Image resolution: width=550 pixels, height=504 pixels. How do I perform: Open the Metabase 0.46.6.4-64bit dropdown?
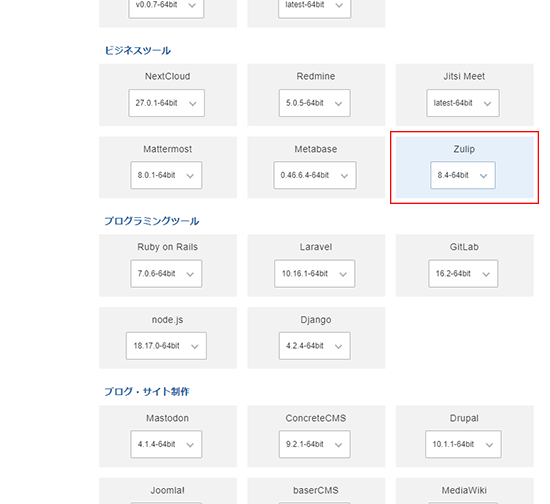[315, 175]
